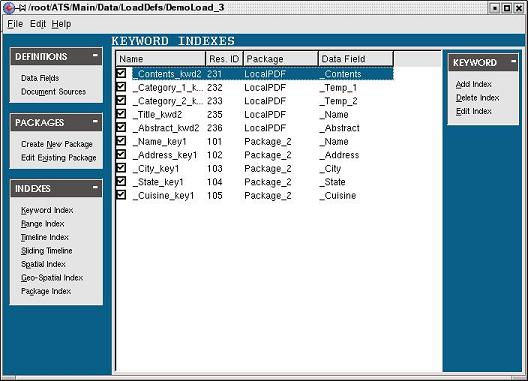The width and height of the screenshot is (528, 381).
Task: Open the Geo-Spatial Index view
Action: point(52,278)
